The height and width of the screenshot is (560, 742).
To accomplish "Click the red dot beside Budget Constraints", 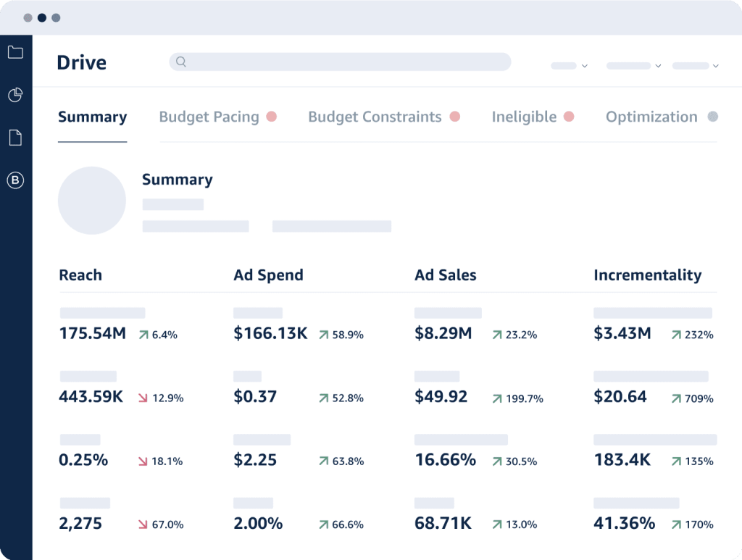I will [455, 117].
